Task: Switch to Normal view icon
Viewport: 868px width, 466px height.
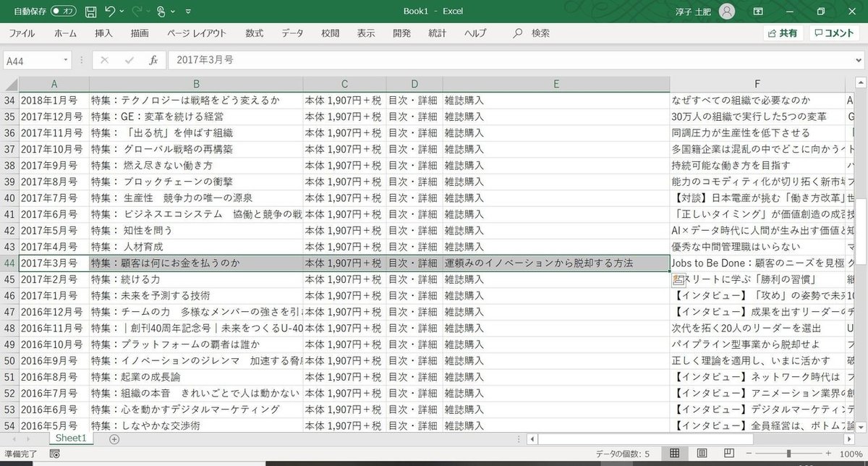Action: 674,454
